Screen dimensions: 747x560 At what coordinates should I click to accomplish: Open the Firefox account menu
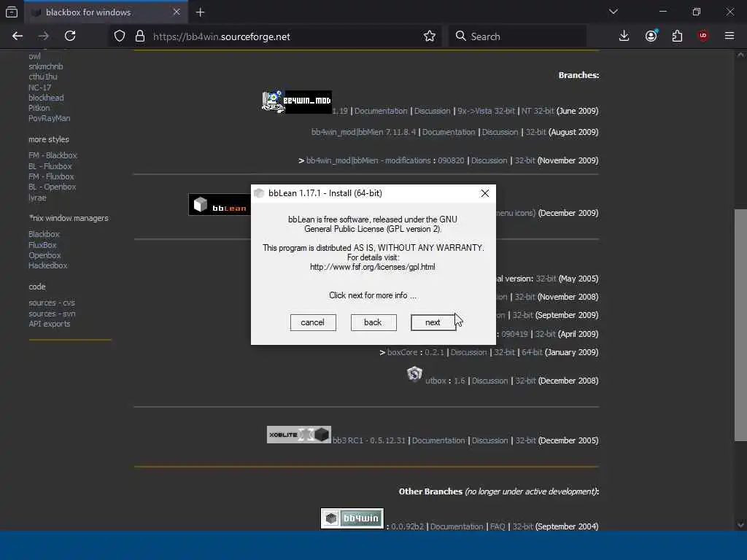click(x=651, y=36)
